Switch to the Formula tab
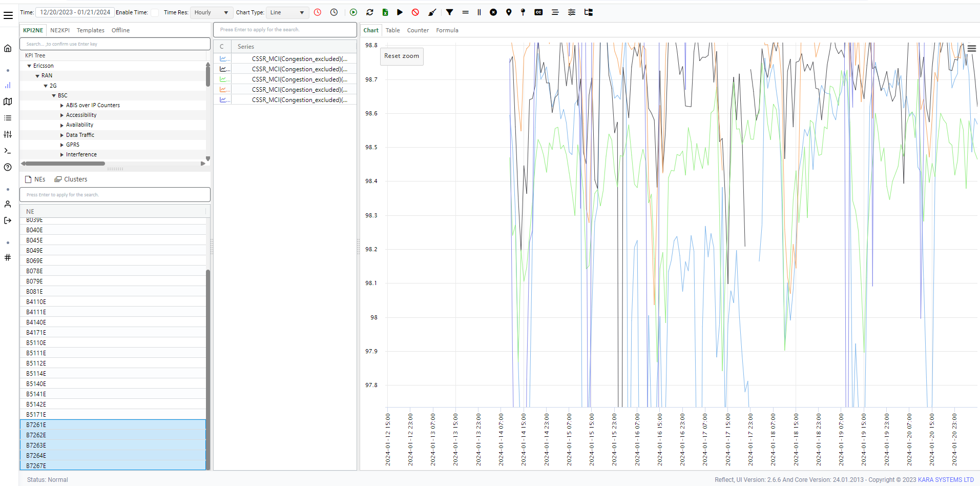980x486 pixels. (x=447, y=30)
